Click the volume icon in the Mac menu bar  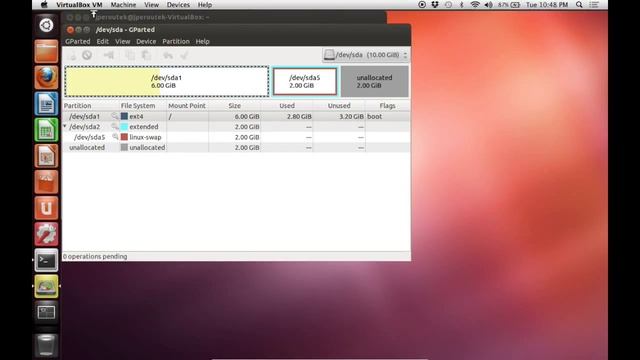488,5
